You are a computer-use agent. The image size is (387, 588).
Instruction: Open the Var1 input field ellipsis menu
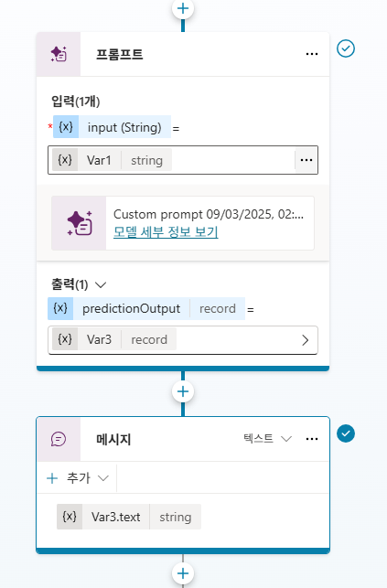coord(306,160)
